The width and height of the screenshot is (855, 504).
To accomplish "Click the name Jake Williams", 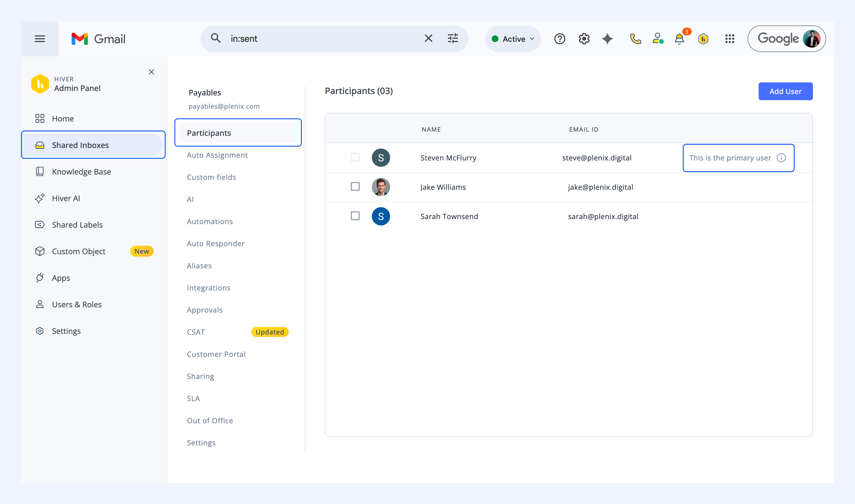I will 443,187.
